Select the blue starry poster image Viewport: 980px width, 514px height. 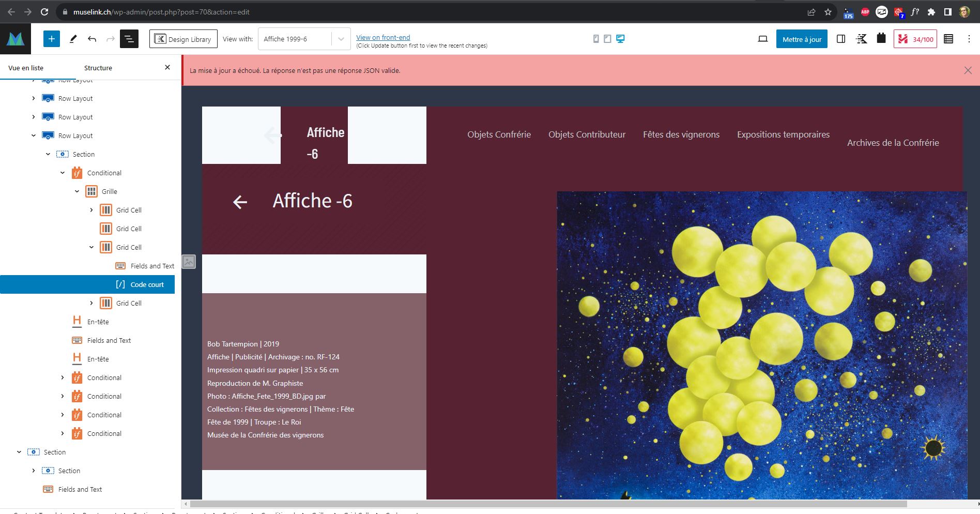tap(762, 345)
